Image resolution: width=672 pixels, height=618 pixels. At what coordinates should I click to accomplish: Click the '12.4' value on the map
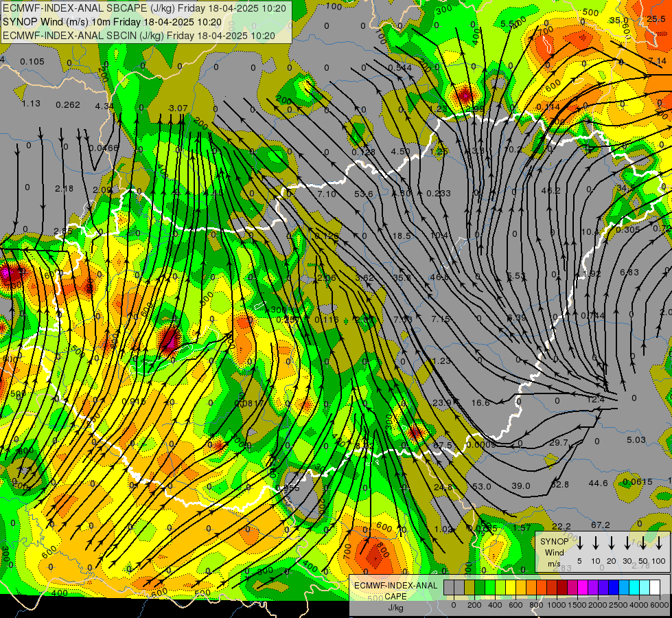click(595, 400)
